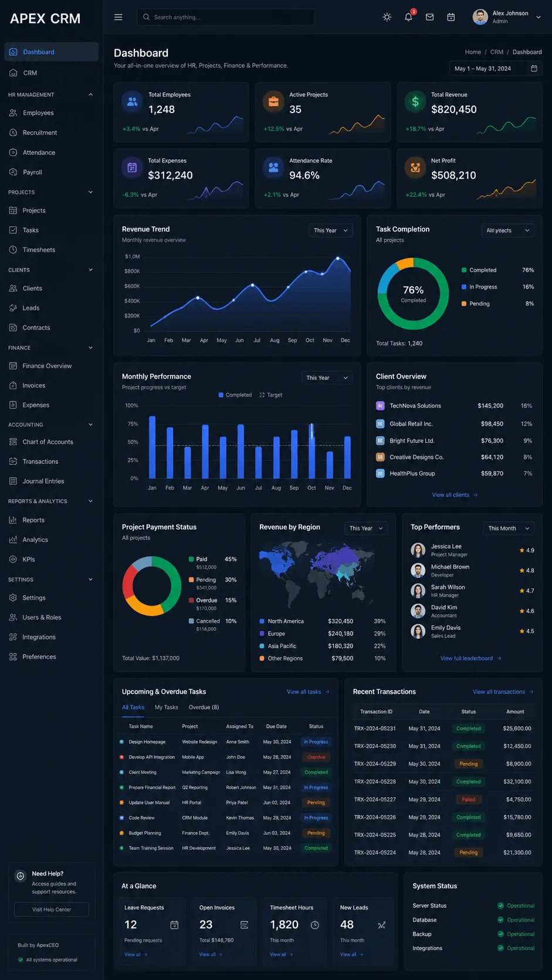Open the Revenue Trend This Year dropdown
The height and width of the screenshot is (980, 552).
tap(331, 230)
